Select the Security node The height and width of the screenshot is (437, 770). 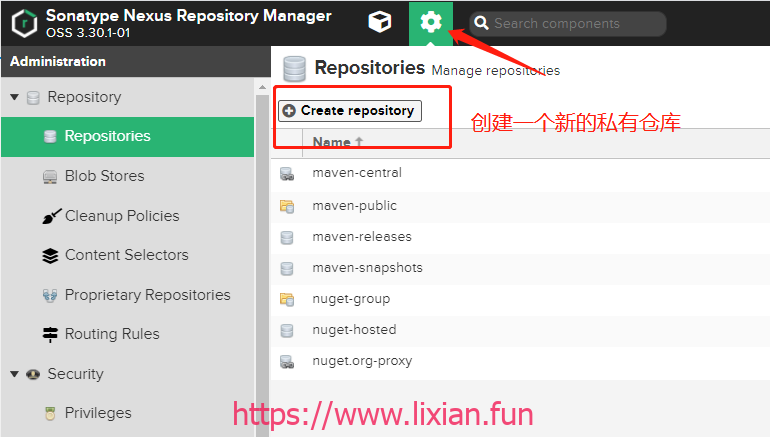(75, 374)
